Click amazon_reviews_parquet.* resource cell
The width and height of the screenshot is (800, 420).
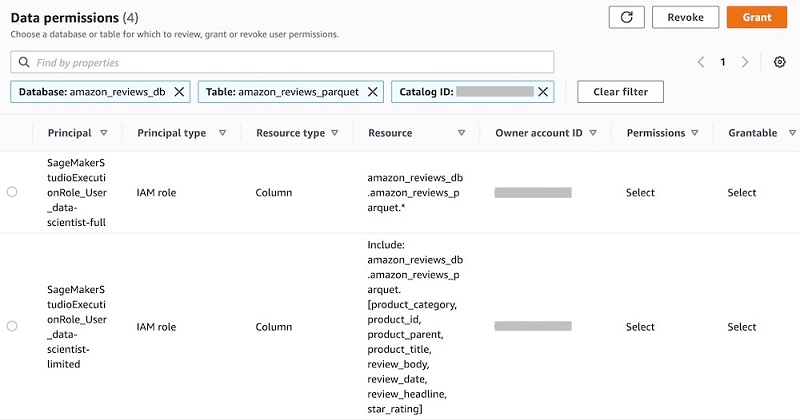click(415, 192)
